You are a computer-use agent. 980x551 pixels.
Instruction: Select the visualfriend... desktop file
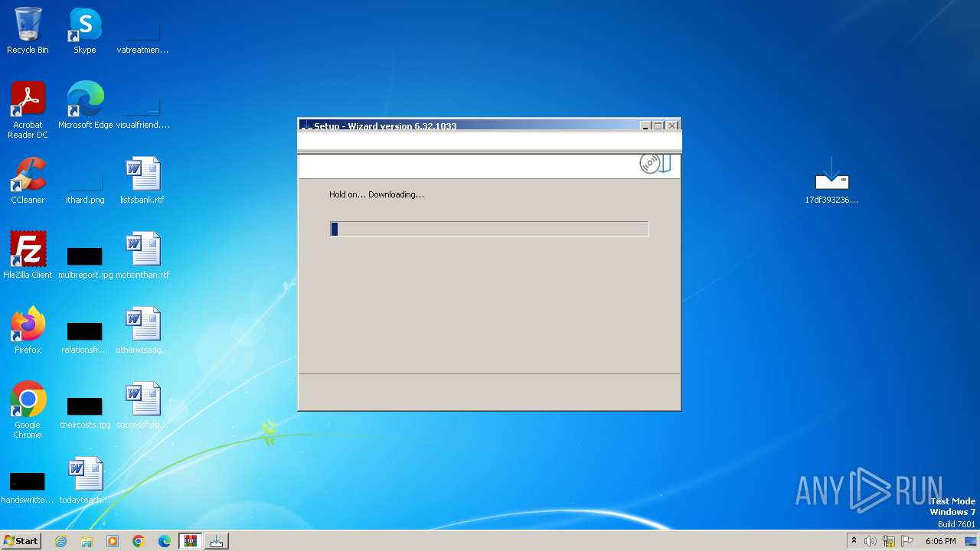click(x=142, y=112)
